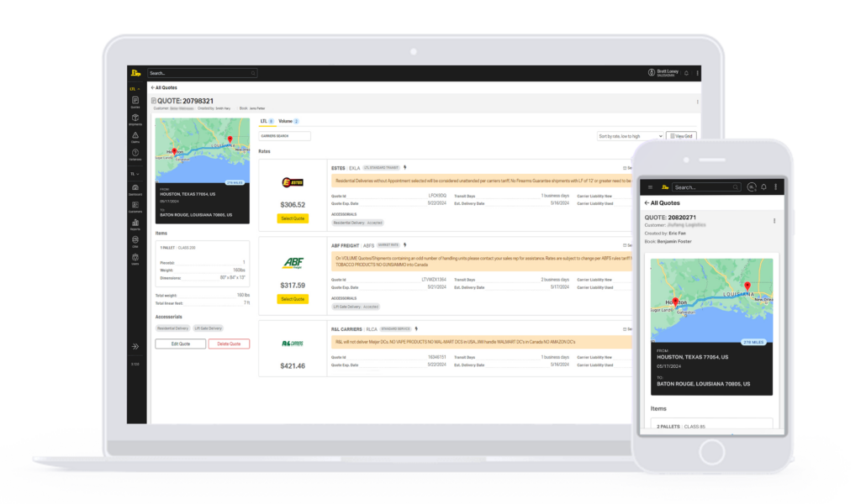Click the notification bell on the laptop header
Image resolution: width=861 pixels, height=504 pixels.
[686, 73]
